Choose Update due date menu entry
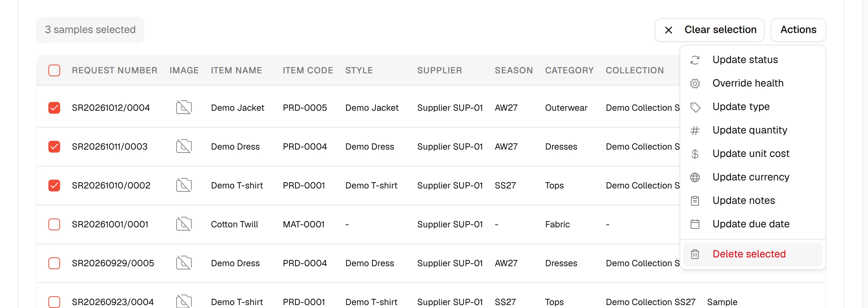The height and width of the screenshot is (308, 868). click(x=753, y=224)
